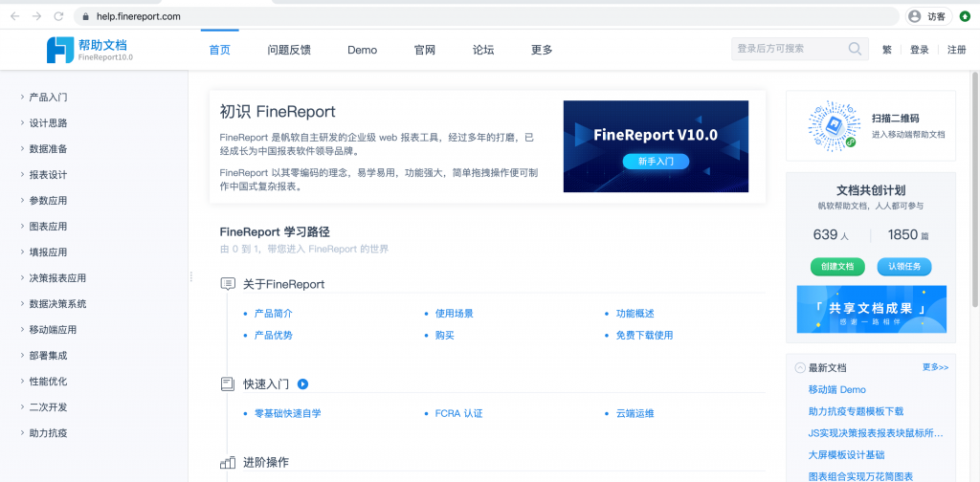Click the browser forward arrow
Screen dimensions: 980x482
37,16
